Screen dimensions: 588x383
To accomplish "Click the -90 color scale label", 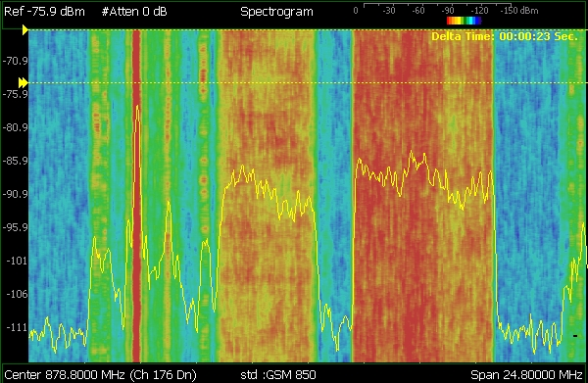I will [448, 11].
